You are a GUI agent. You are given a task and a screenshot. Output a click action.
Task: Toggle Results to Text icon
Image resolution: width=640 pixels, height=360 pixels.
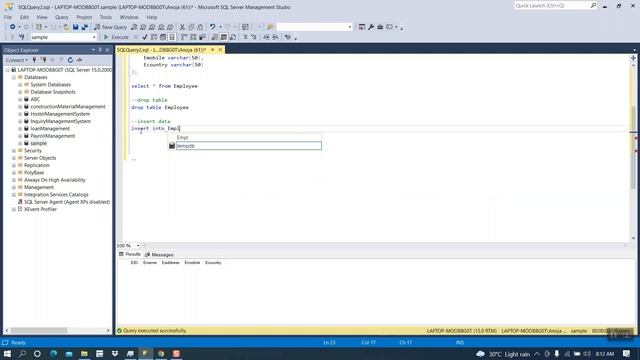coord(215,37)
